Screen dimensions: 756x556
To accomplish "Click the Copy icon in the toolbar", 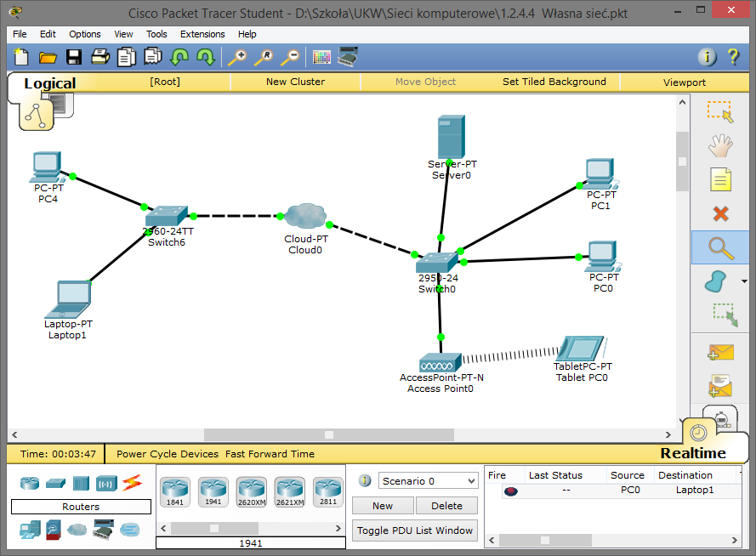I will (127, 57).
